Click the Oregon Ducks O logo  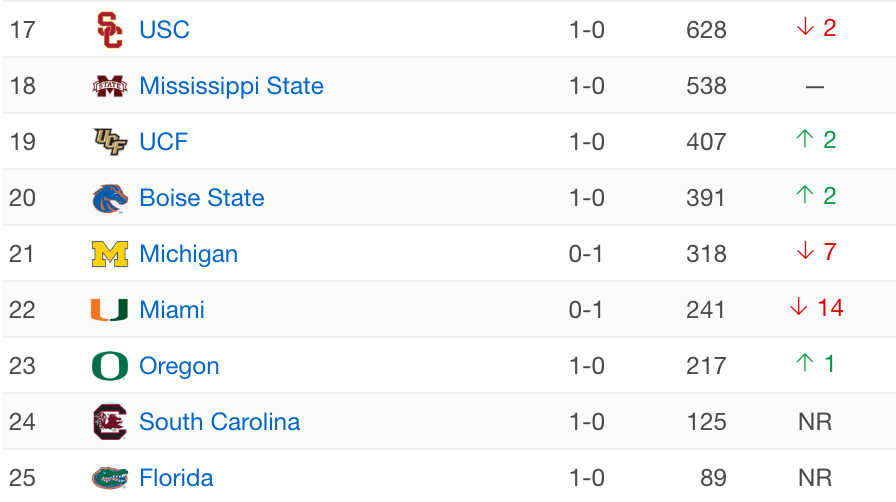tap(110, 366)
